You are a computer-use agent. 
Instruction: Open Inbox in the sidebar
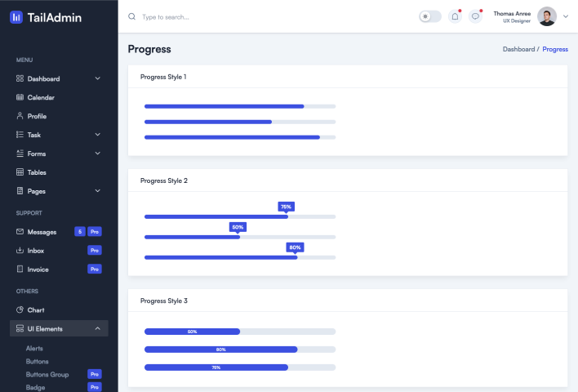click(x=36, y=251)
